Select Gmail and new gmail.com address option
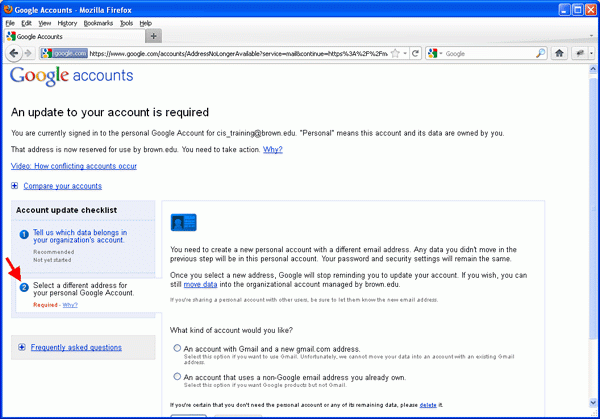600x419 pixels. click(177, 348)
